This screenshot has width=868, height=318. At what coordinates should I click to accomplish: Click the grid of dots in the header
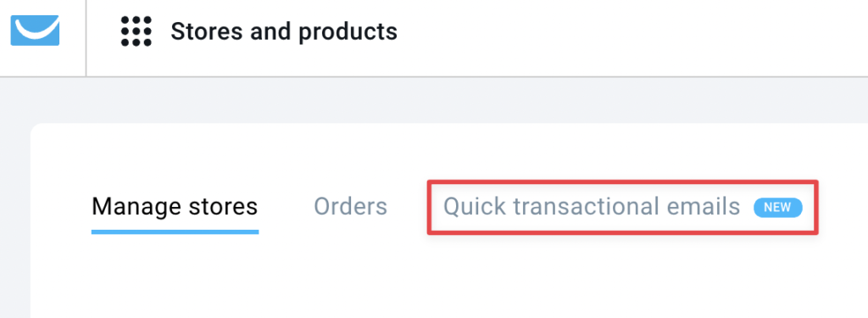[136, 31]
